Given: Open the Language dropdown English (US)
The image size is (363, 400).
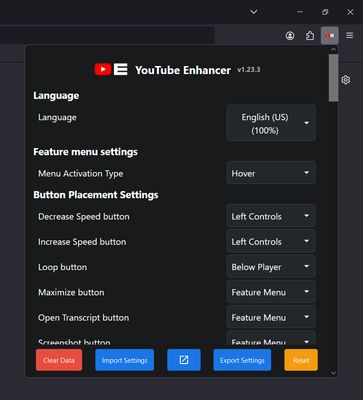Looking at the screenshot, I should pyautogui.click(x=271, y=123).
